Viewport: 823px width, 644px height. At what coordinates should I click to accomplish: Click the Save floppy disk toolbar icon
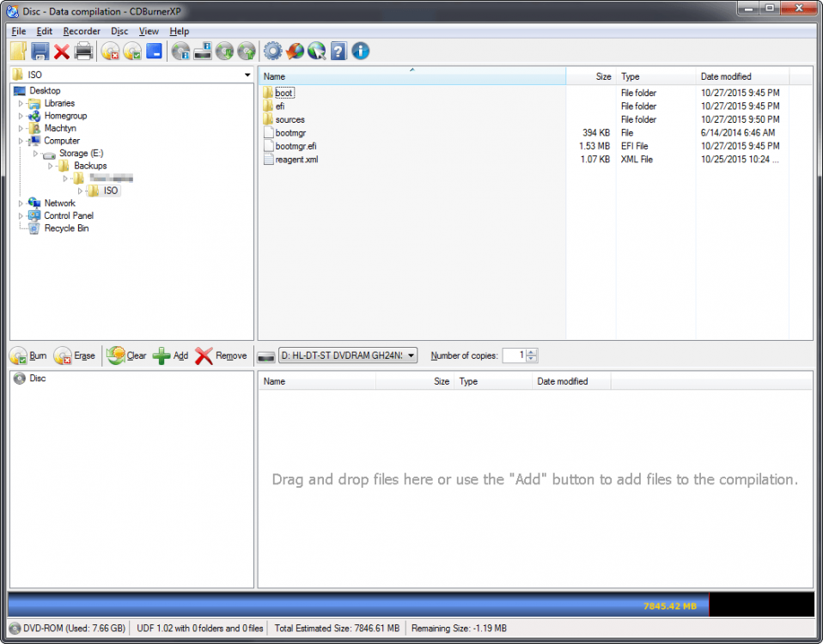(40, 52)
